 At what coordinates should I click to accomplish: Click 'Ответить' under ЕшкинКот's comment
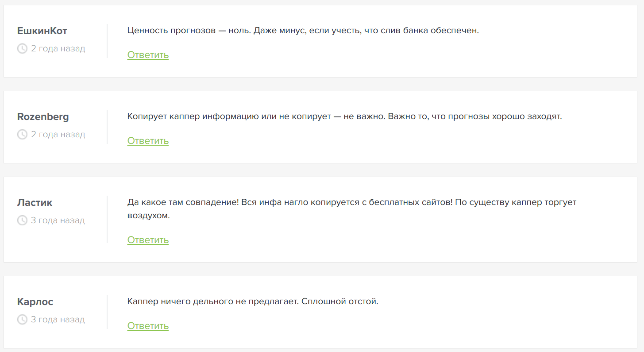(x=148, y=55)
